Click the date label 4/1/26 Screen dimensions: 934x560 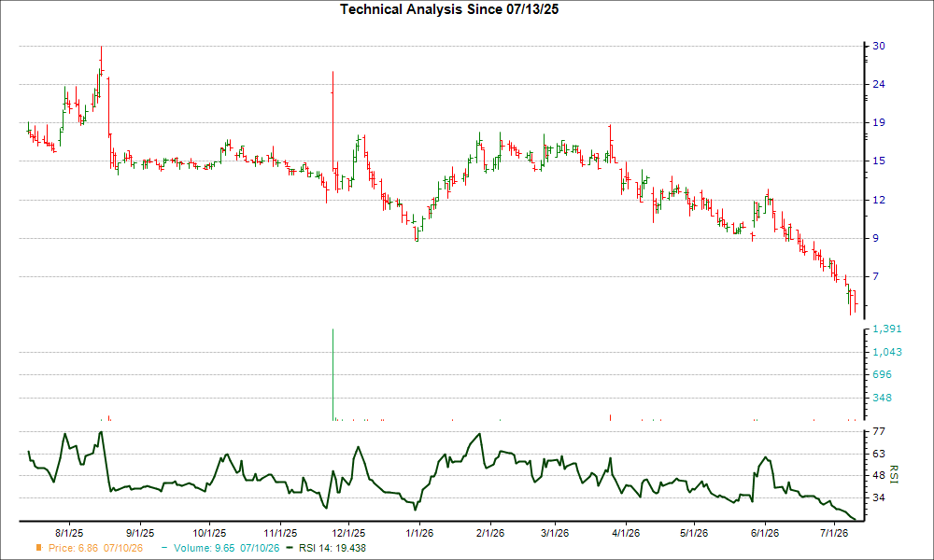point(626,533)
